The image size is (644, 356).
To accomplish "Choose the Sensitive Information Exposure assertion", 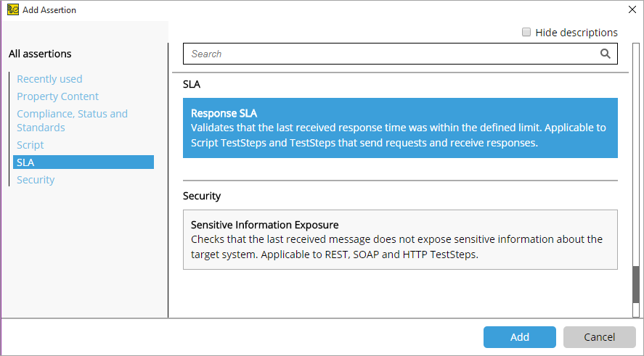I will 400,239.
